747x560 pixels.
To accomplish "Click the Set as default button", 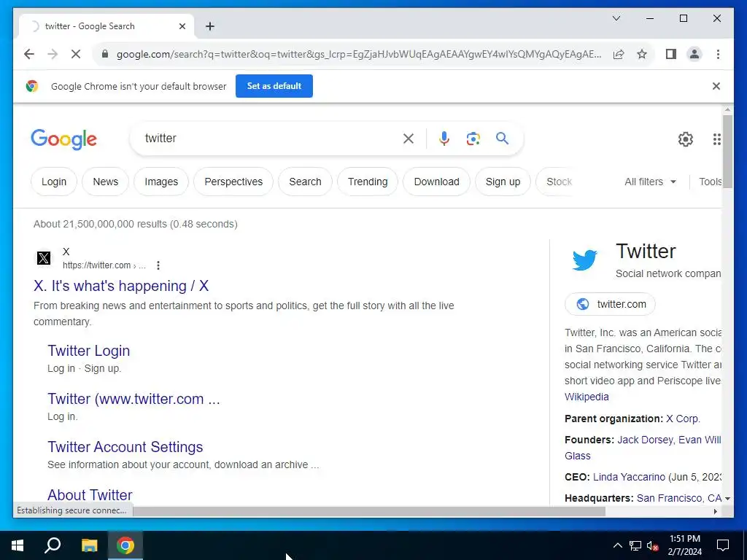I will (274, 86).
